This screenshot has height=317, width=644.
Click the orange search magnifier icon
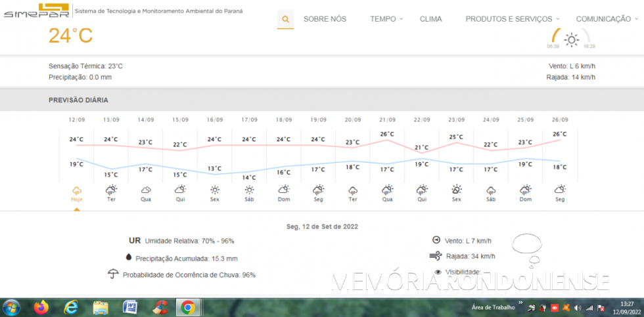(x=285, y=19)
